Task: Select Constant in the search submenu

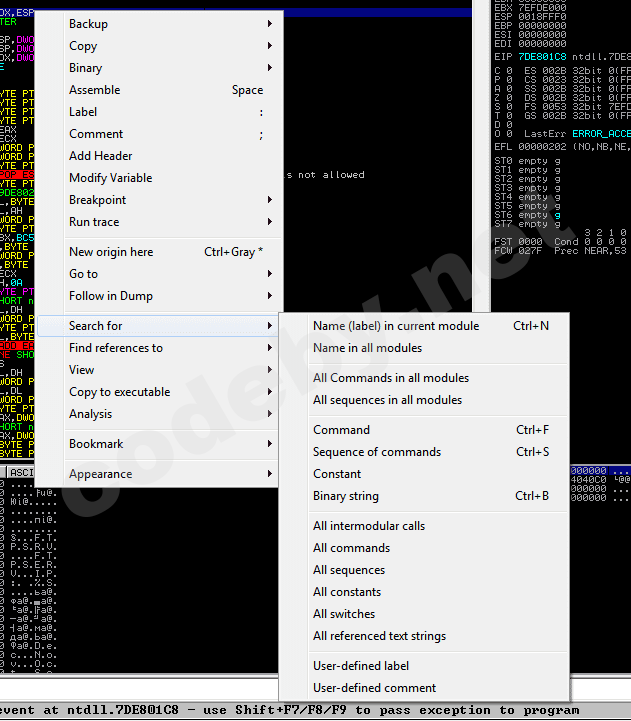Action: [x=337, y=474]
